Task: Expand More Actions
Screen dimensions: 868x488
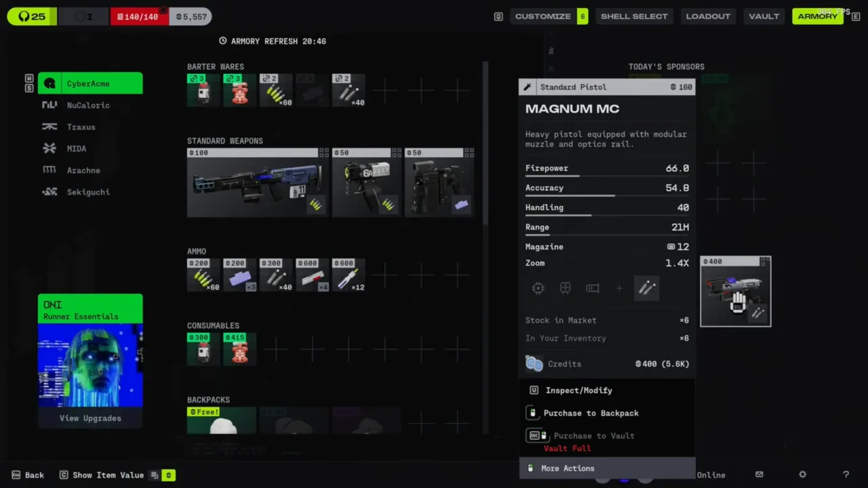Action: click(x=568, y=468)
